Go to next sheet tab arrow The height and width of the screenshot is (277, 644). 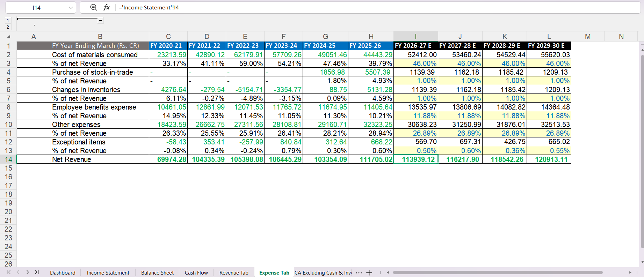coord(28,272)
